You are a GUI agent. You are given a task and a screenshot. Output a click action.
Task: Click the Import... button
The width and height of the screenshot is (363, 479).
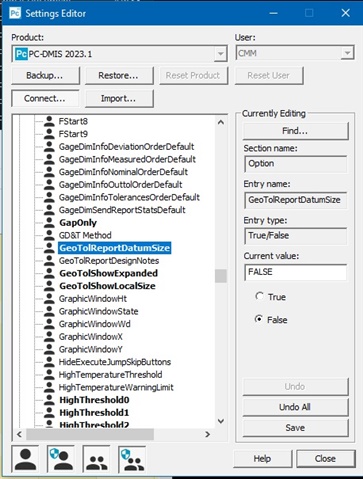tap(119, 98)
